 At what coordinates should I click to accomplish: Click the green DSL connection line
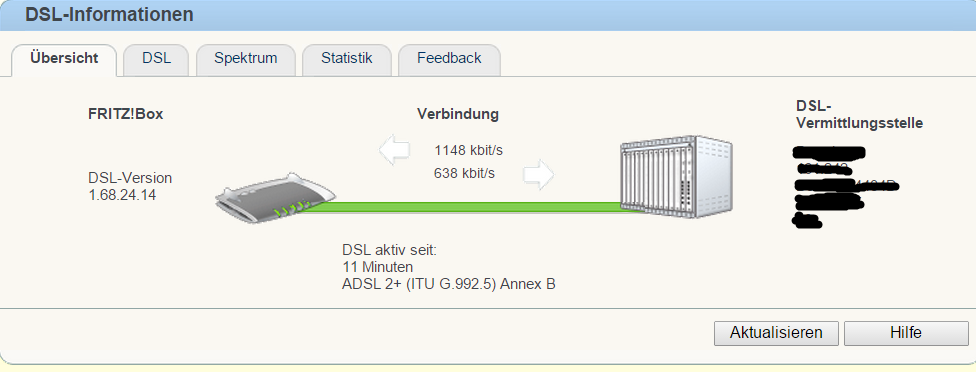click(473, 207)
